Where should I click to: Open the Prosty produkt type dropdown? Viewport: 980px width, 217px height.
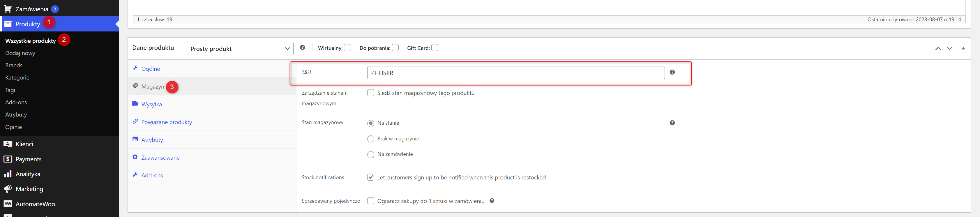tap(240, 49)
